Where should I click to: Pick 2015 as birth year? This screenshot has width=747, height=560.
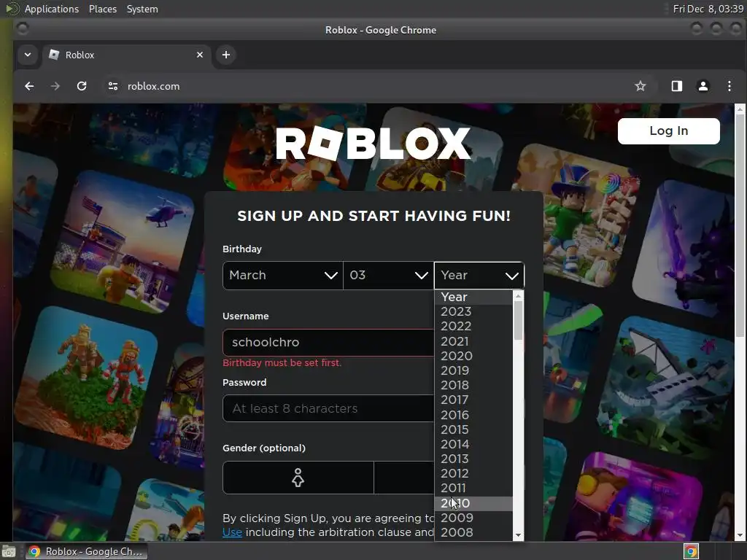point(473,429)
